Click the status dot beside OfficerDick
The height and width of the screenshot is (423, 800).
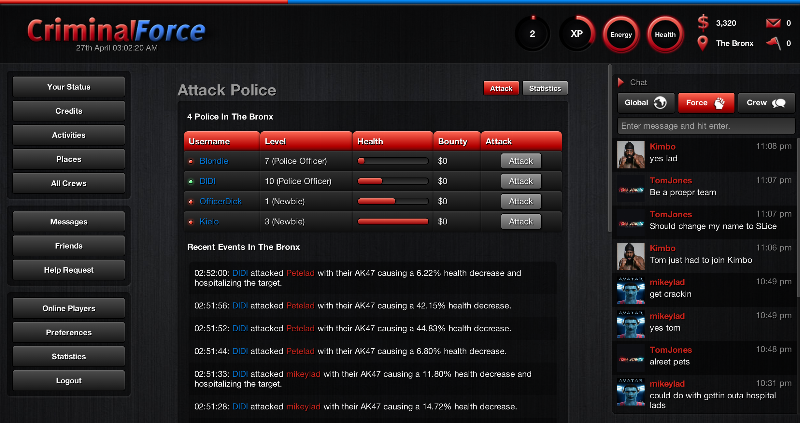click(191, 202)
